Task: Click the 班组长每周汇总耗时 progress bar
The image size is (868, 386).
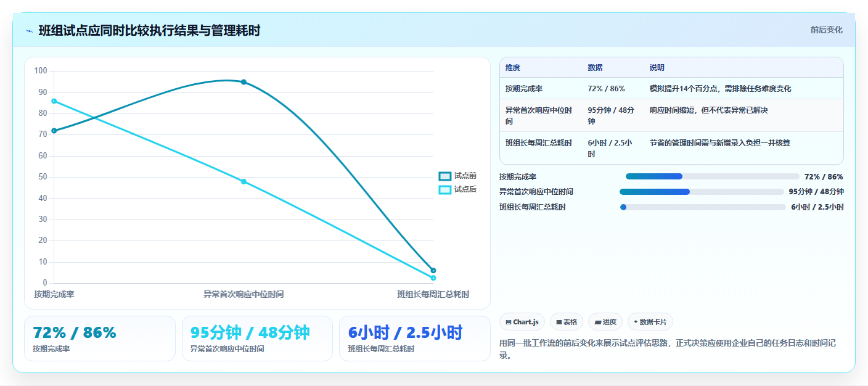Action: point(703,207)
